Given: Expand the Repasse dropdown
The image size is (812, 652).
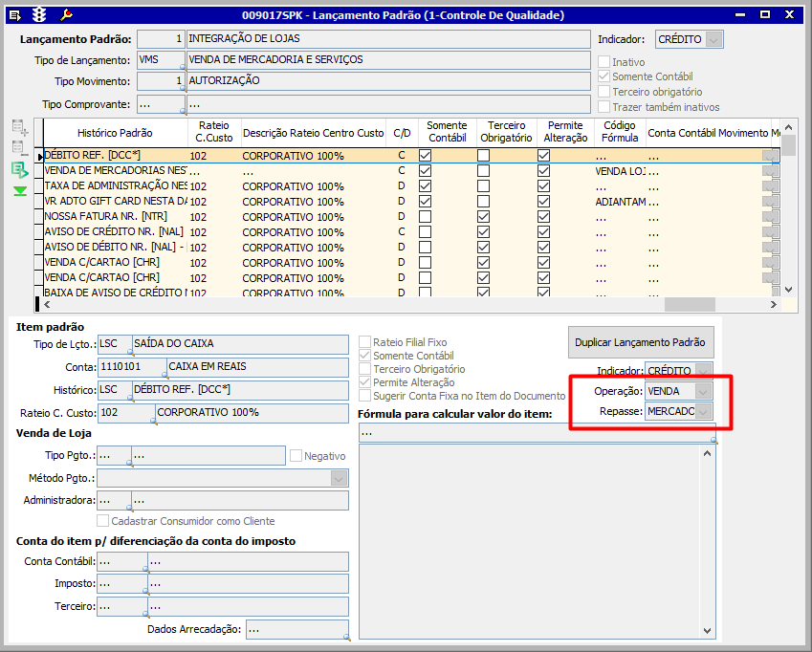Looking at the screenshot, I should point(704,411).
